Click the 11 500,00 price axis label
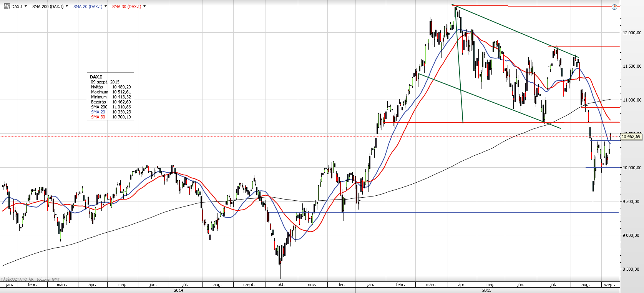 tap(632, 66)
